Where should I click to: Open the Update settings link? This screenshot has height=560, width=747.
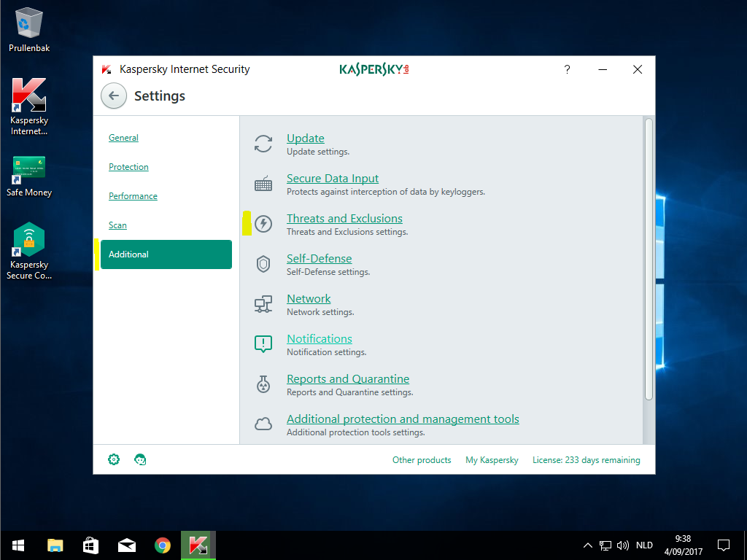tap(306, 138)
